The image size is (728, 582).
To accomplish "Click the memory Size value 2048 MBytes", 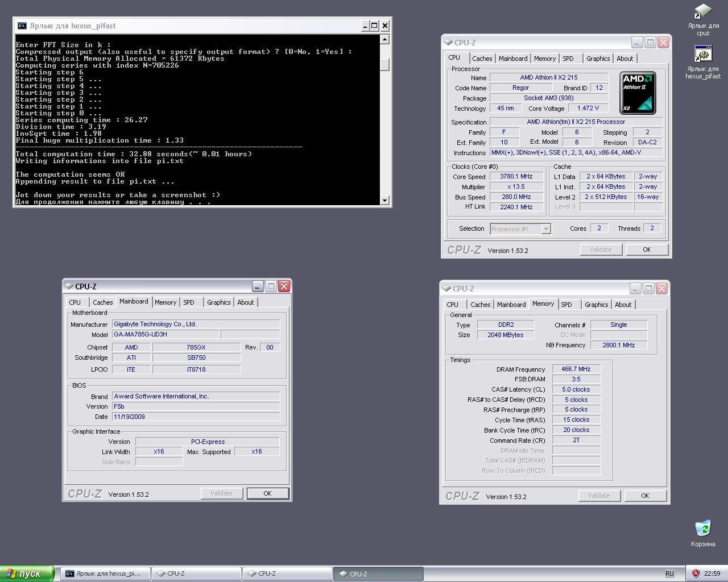I will 505,335.
